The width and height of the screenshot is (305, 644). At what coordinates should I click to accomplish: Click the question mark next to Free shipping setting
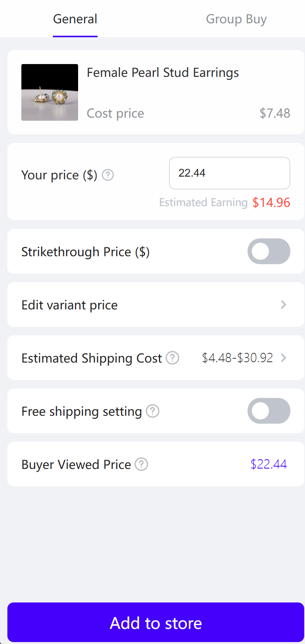click(153, 411)
